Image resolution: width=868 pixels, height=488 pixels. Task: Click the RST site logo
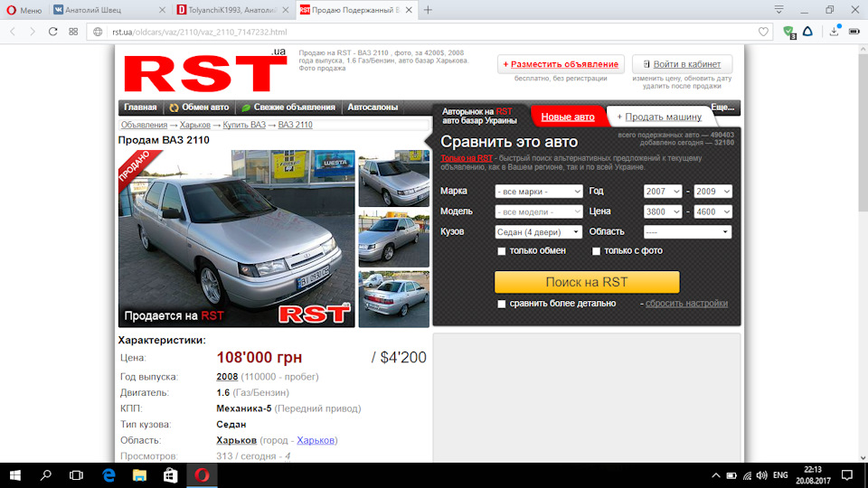(x=205, y=70)
